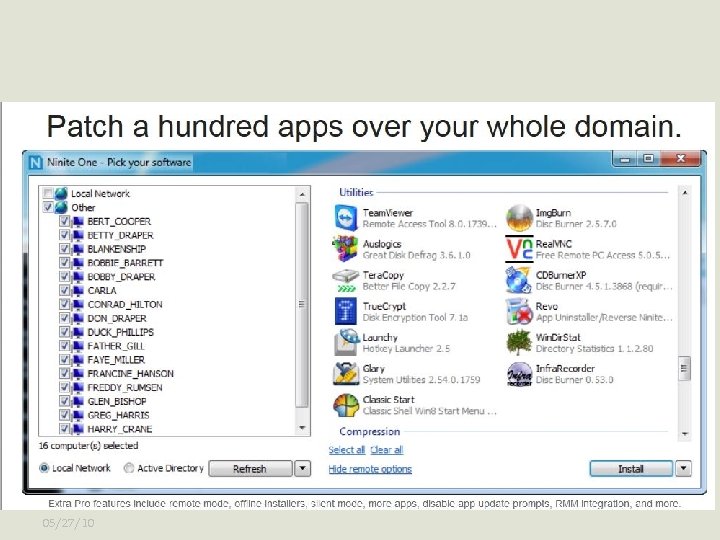The width and height of the screenshot is (720, 540).
Task: Select the Local Network radio button
Action: 44,468
